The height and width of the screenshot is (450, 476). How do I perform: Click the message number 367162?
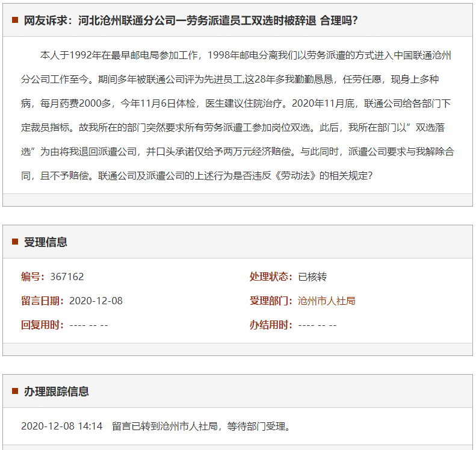point(67,277)
